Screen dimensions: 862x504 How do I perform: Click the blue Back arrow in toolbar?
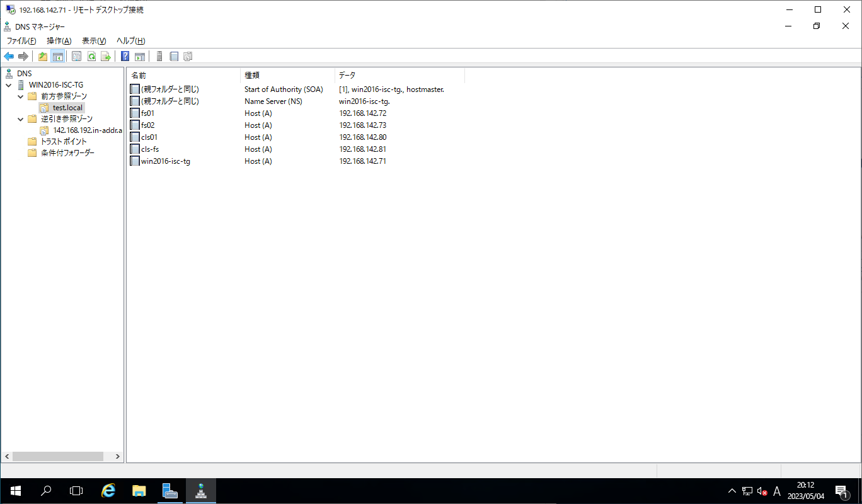pos(9,57)
